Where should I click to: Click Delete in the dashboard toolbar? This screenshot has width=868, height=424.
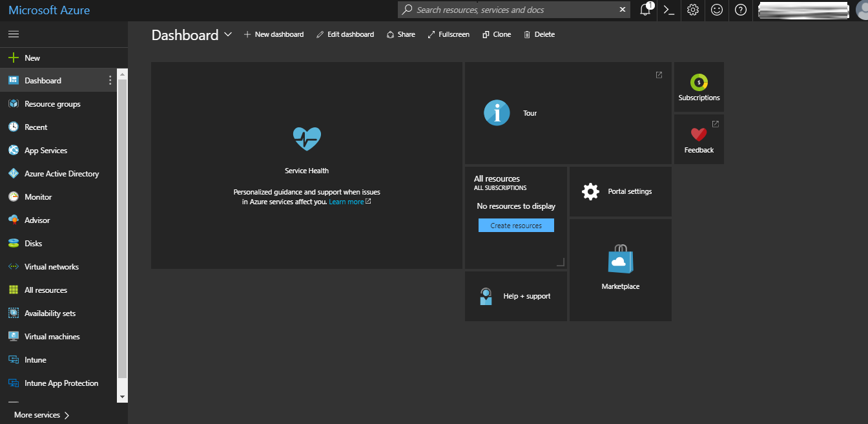point(539,34)
